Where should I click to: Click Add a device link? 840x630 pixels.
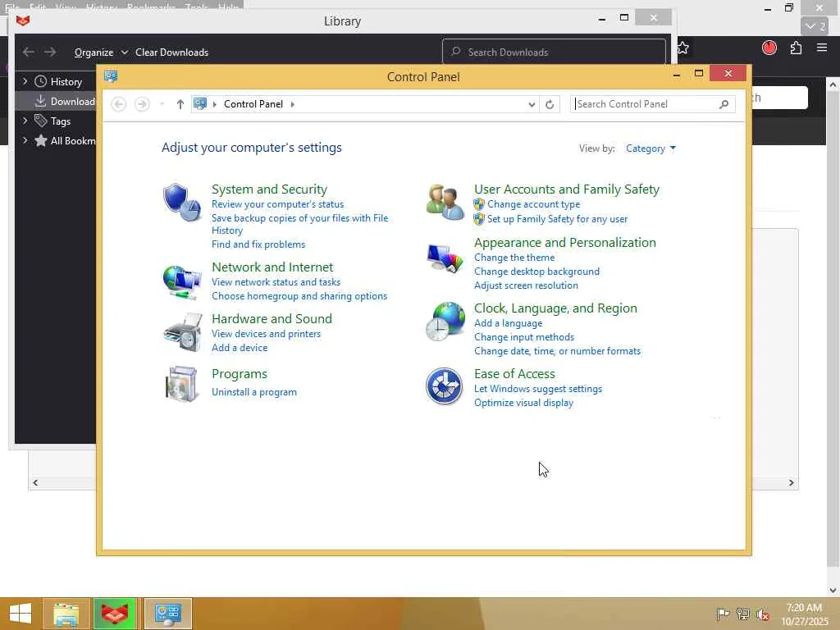point(239,348)
